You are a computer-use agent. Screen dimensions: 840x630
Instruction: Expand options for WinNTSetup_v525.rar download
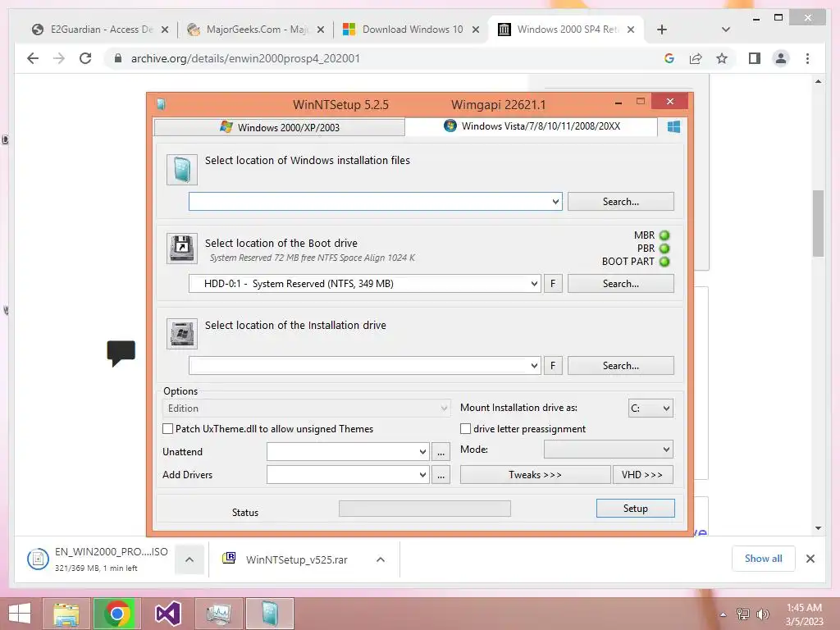(381, 559)
